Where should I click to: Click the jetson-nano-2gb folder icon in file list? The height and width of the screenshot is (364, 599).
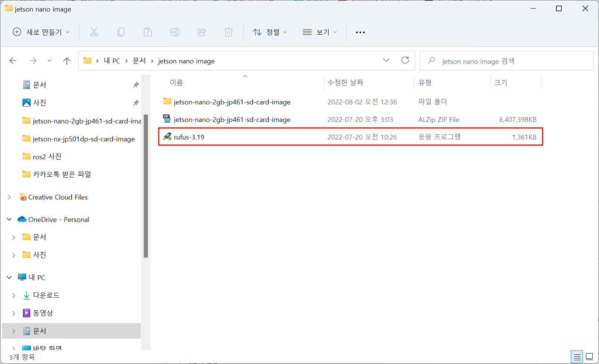click(167, 101)
